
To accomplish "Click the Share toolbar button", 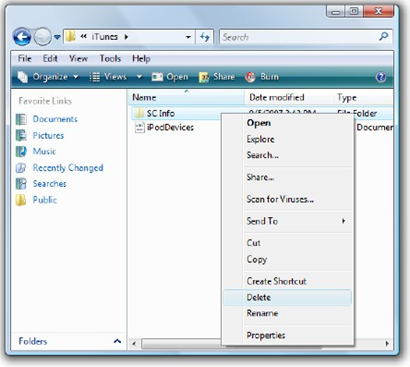I will pyautogui.click(x=217, y=77).
